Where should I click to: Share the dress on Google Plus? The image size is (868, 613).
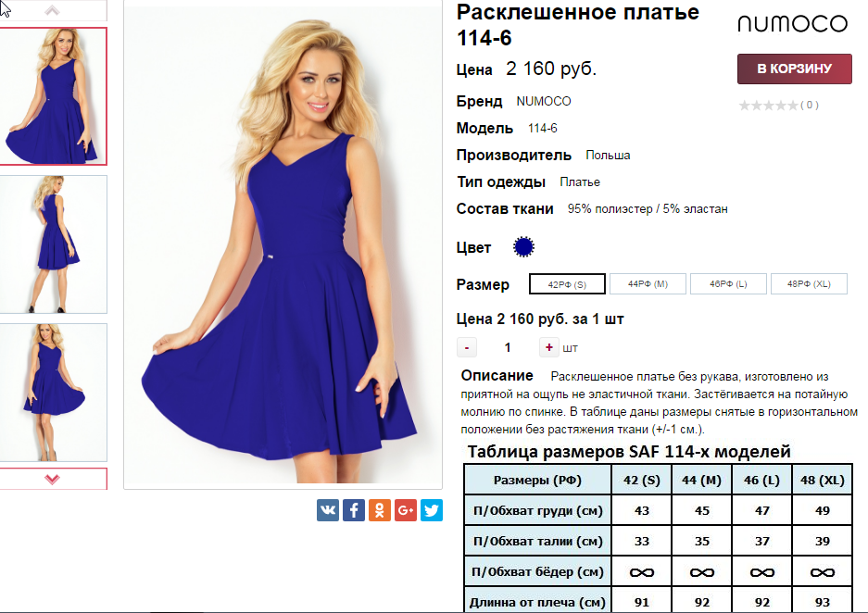click(406, 510)
